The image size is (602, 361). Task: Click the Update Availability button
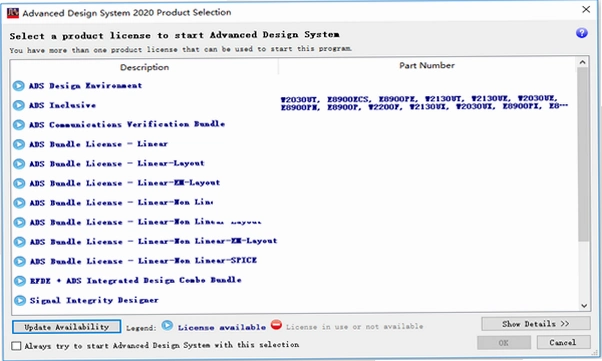67,327
